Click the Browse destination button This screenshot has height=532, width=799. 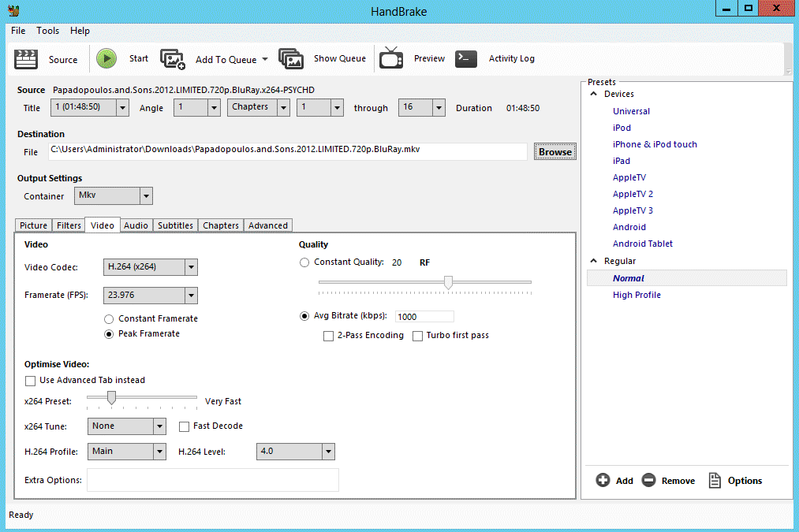point(555,151)
